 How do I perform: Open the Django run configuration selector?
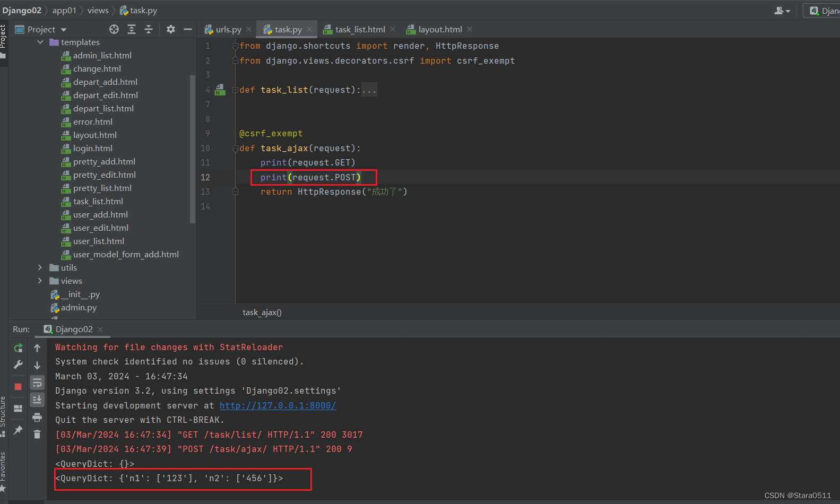pyautogui.click(x=822, y=11)
